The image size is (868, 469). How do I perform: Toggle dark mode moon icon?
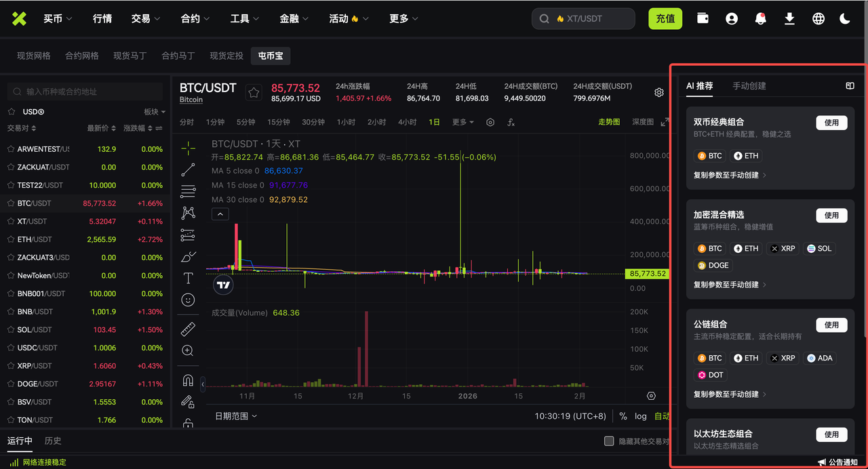845,19
